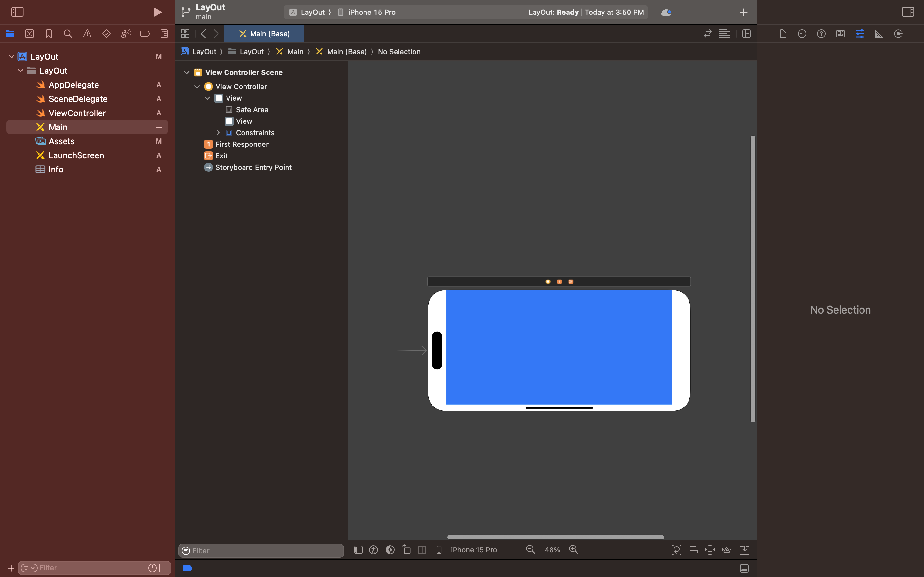This screenshot has height=577, width=924.
Task: Run the project with the Play button
Action: pyautogui.click(x=157, y=12)
